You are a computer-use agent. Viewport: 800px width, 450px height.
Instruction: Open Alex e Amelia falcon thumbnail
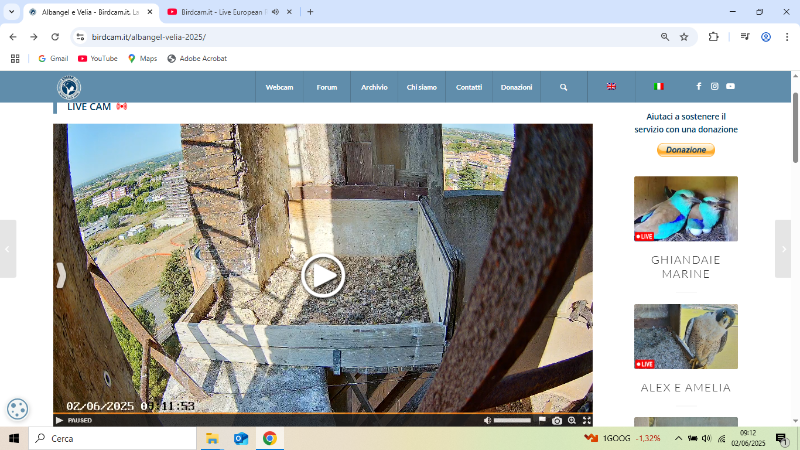[686, 337]
